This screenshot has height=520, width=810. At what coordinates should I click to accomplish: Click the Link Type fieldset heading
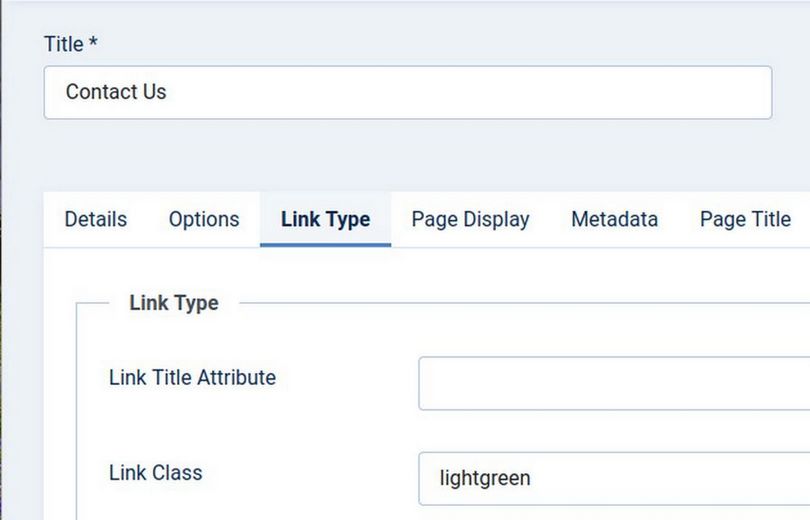[174, 303]
